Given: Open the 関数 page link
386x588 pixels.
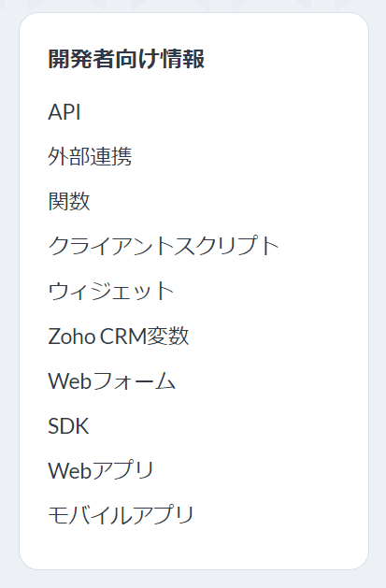Looking at the screenshot, I should 69,201.
